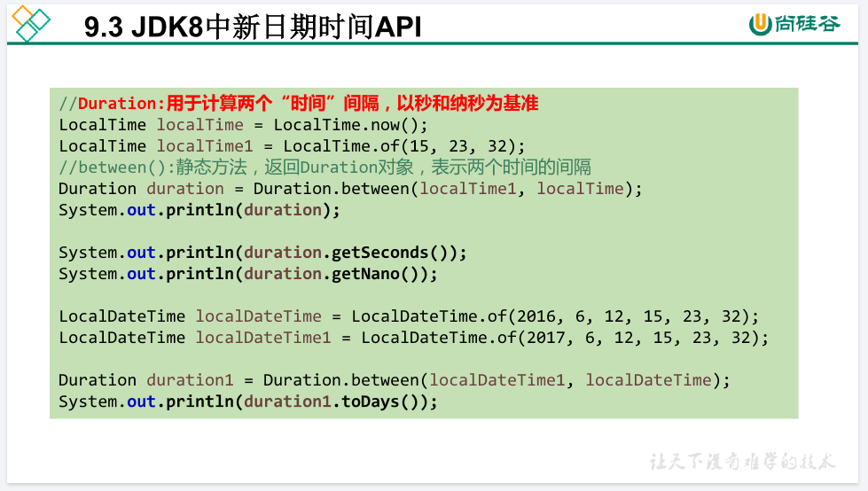868x491 pixels.
Task: Click the duration.getSeconds() call
Action: pyautogui.click(x=350, y=253)
